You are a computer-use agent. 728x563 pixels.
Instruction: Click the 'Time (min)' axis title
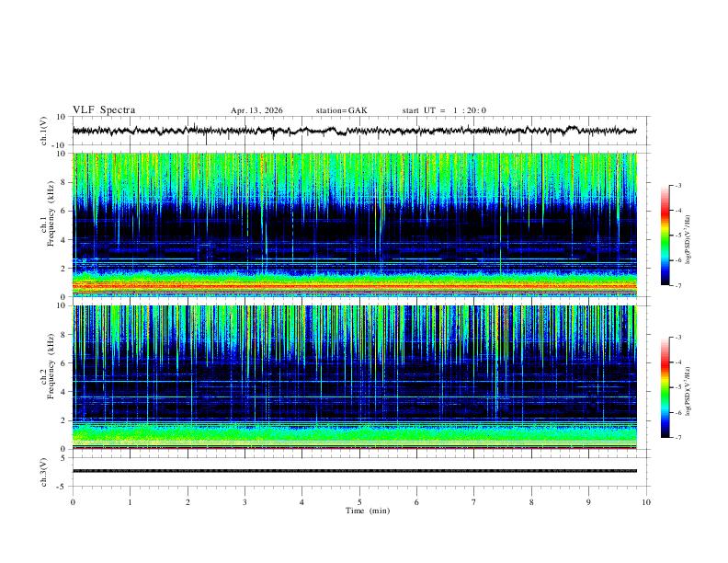point(368,511)
